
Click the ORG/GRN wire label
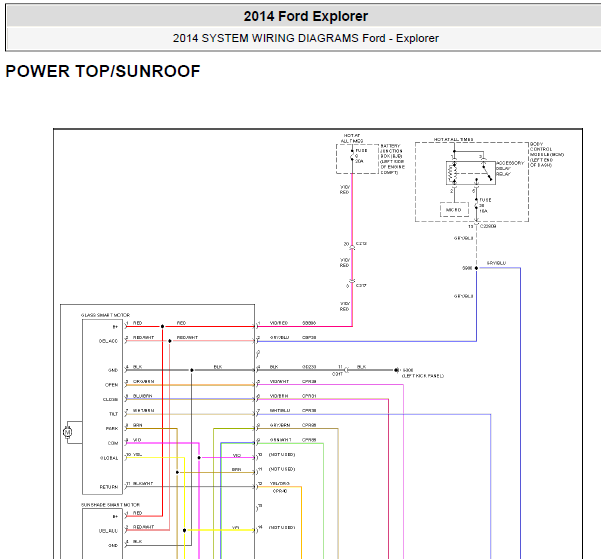tap(143, 381)
